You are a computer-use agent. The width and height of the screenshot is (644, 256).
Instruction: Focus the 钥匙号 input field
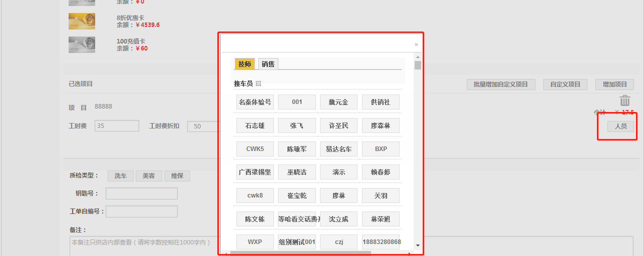(x=141, y=193)
